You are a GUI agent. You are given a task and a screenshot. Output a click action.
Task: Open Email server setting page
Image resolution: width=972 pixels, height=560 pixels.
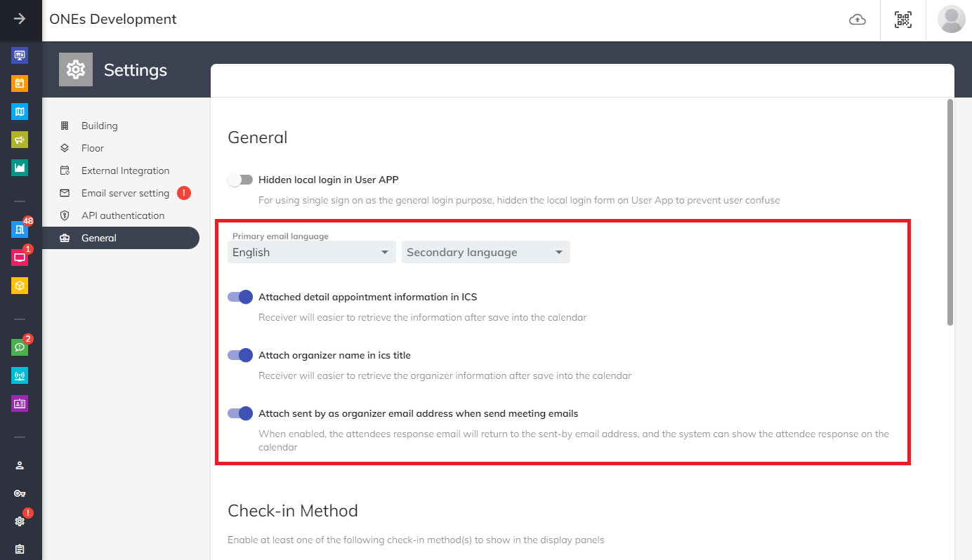click(x=125, y=193)
